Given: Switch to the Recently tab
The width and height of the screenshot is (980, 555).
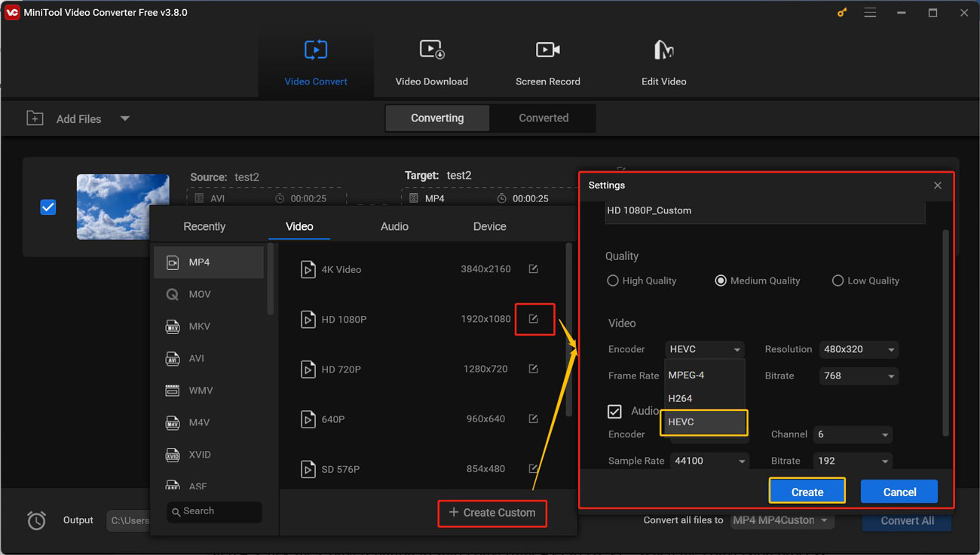Looking at the screenshot, I should click(204, 226).
